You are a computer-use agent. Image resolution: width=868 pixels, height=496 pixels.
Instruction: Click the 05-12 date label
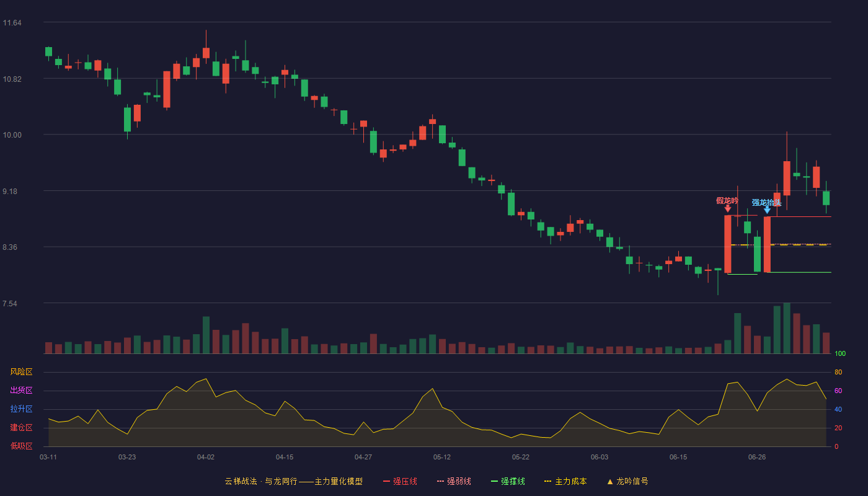[442, 457]
